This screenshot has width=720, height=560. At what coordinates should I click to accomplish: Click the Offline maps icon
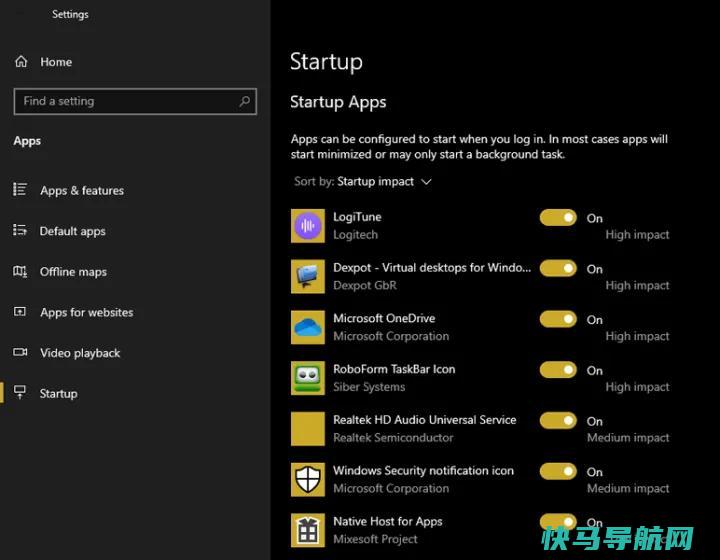pos(20,271)
